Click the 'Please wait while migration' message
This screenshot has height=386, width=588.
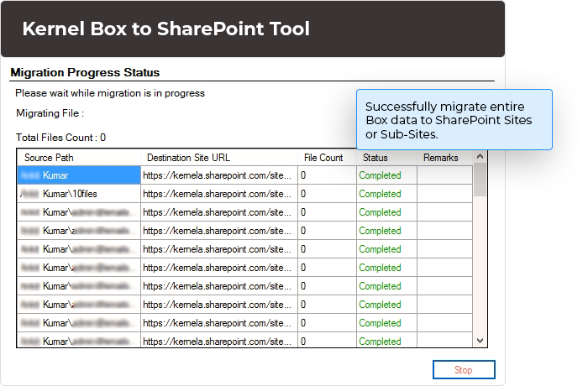[x=110, y=93]
